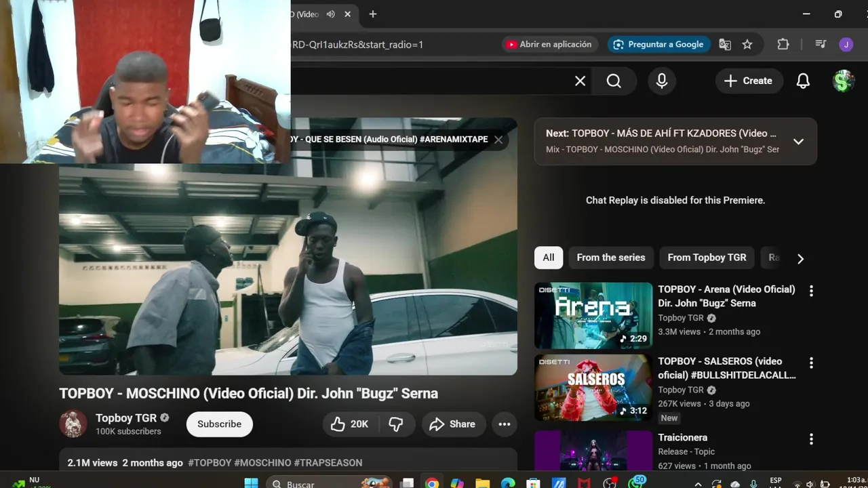Dismiss the QUE SE BESEN overlay banner

point(498,140)
